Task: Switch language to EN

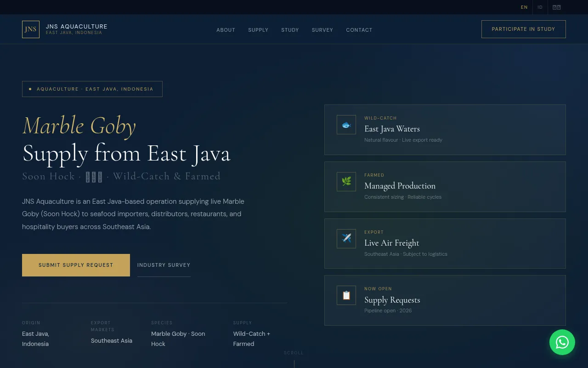Action: tap(524, 7)
